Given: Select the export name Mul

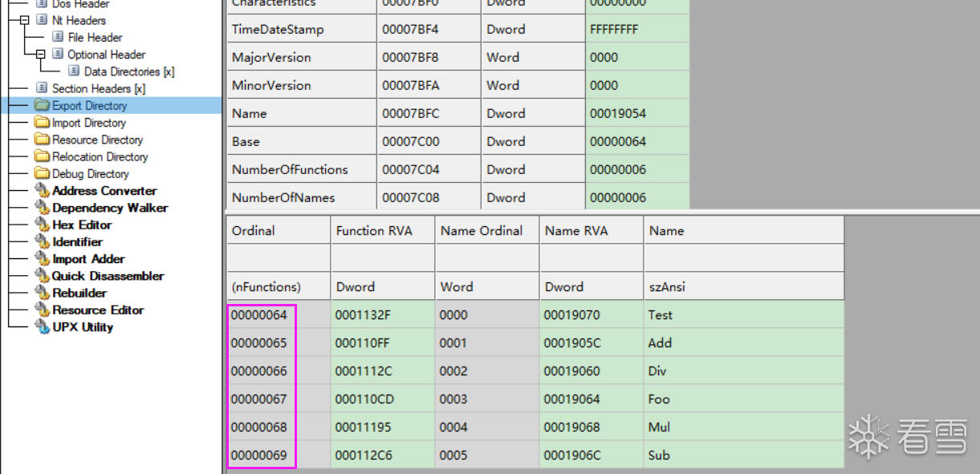Looking at the screenshot, I should coord(743,427).
